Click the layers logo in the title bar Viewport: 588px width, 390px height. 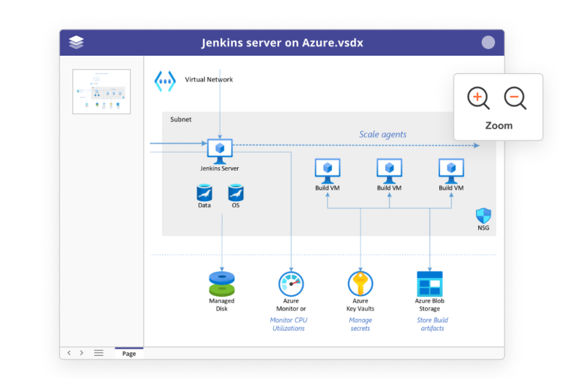76,42
